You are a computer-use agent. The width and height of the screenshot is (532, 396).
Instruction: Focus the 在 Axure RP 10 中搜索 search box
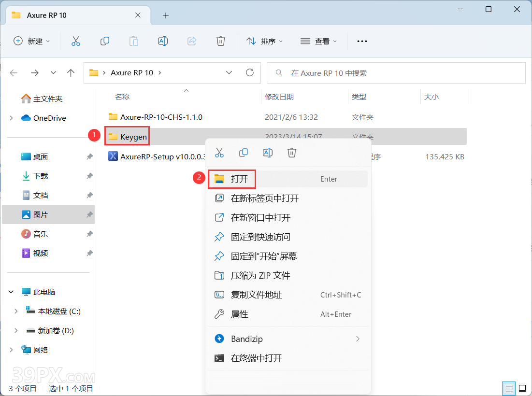pos(396,73)
